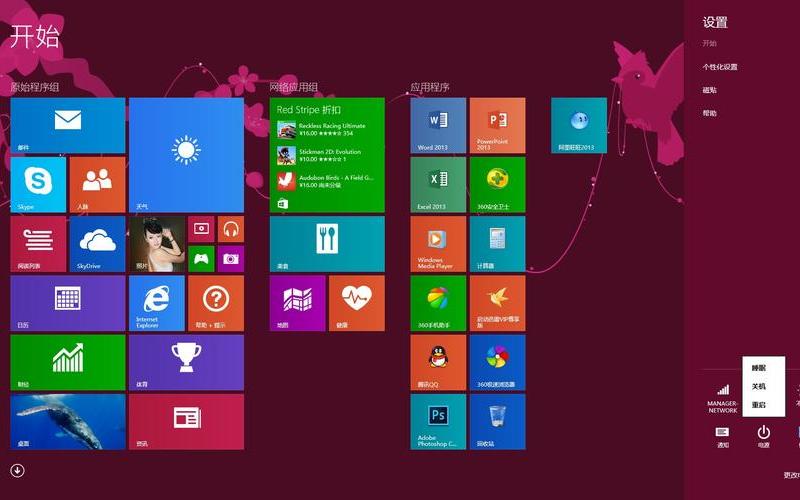Launch Internet Explorer tile
Screen dimensions: 800x500
coord(157,303)
